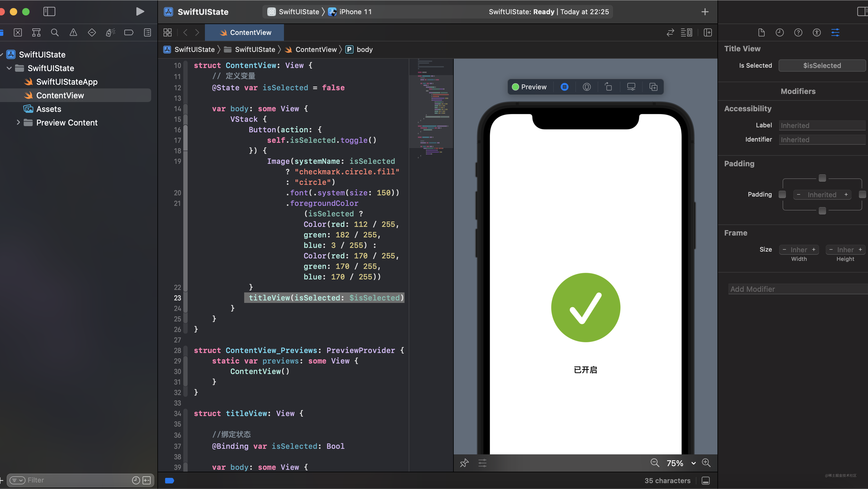The height and width of the screenshot is (489, 868).
Task: Open the File inspector icon
Action: [x=761, y=32]
